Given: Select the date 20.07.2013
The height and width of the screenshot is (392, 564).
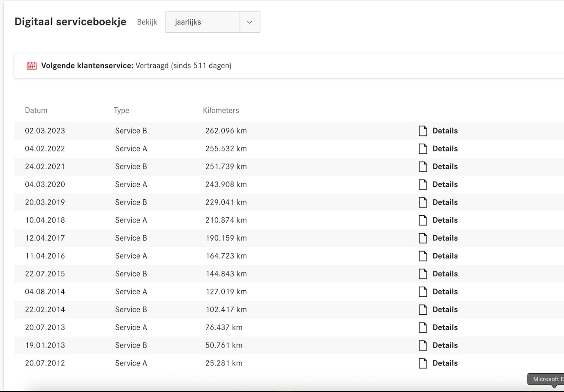Looking at the screenshot, I should [45, 327].
